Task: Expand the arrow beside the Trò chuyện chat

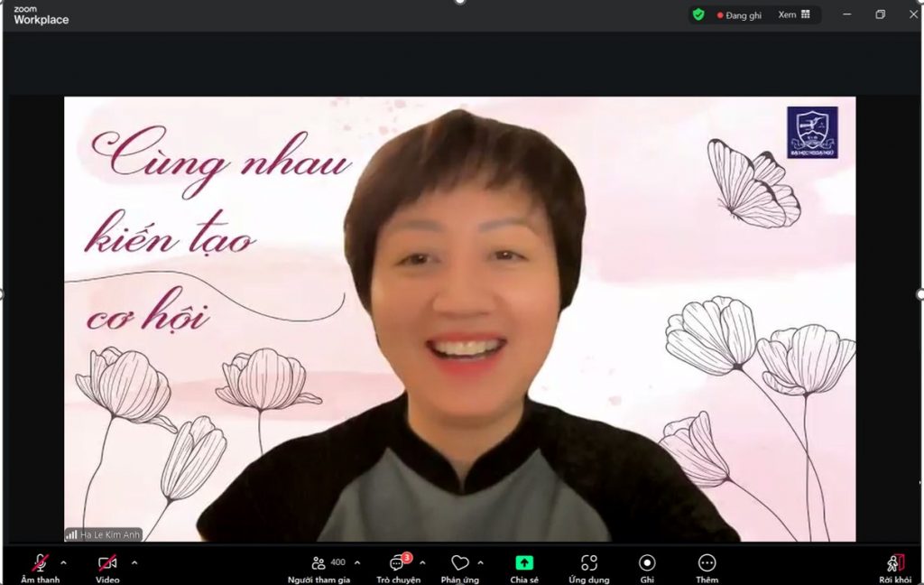Action: (422, 562)
